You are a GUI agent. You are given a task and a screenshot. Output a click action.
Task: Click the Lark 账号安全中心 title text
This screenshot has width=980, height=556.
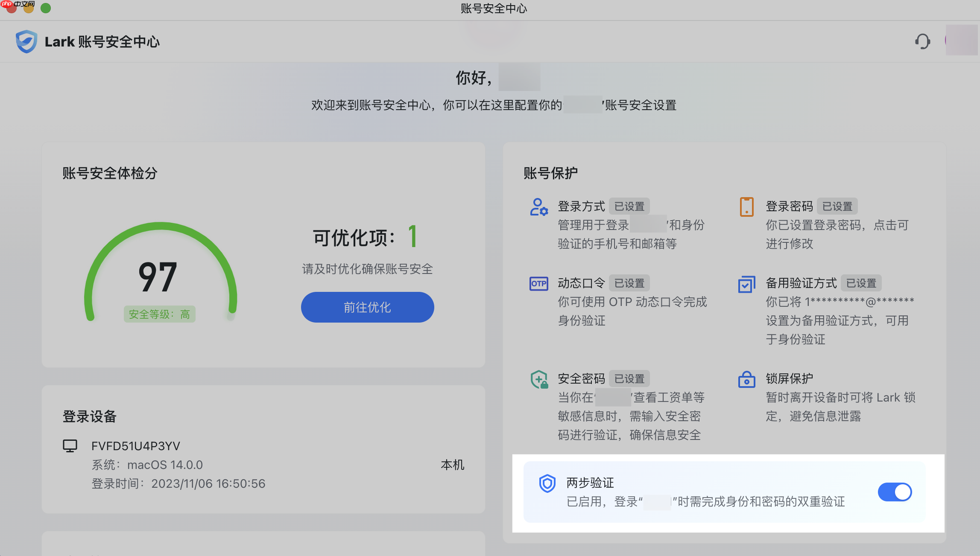tap(102, 42)
